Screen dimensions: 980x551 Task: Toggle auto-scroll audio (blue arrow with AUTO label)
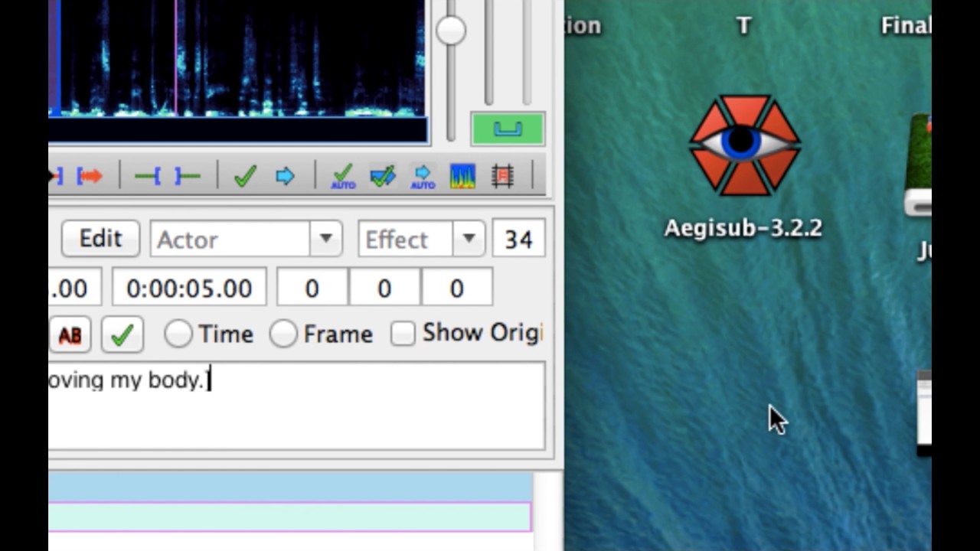click(x=423, y=177)
